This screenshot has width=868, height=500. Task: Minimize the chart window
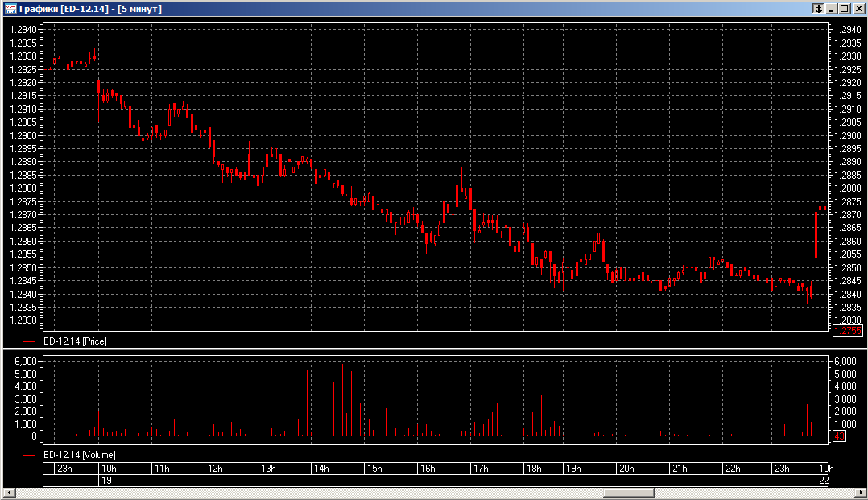tap(832, 8)
